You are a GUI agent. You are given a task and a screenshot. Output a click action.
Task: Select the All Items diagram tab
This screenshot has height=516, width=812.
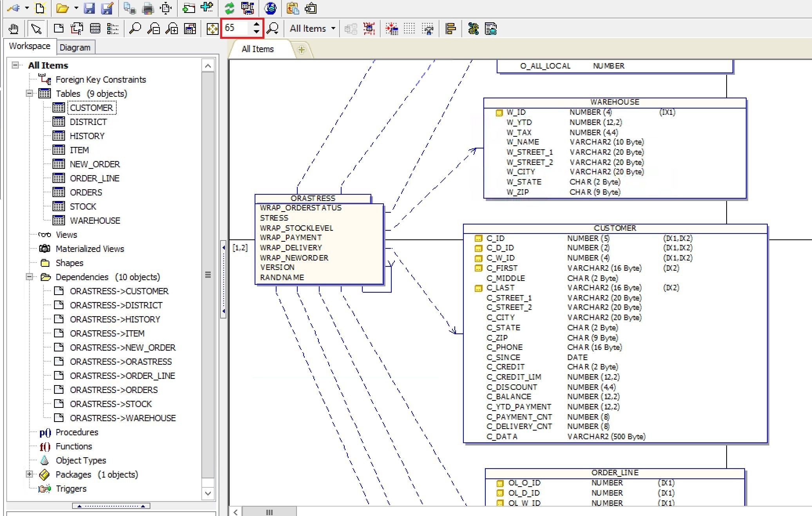click(258, 49)
